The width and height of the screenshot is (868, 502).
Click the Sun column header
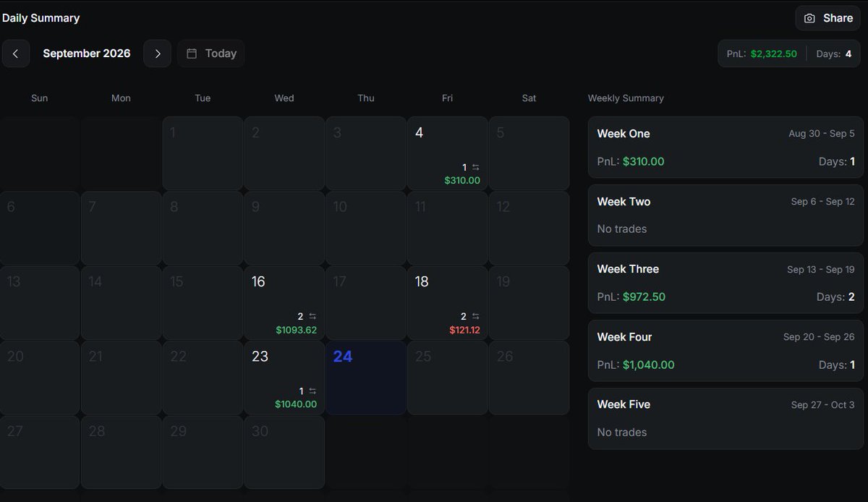40,98
